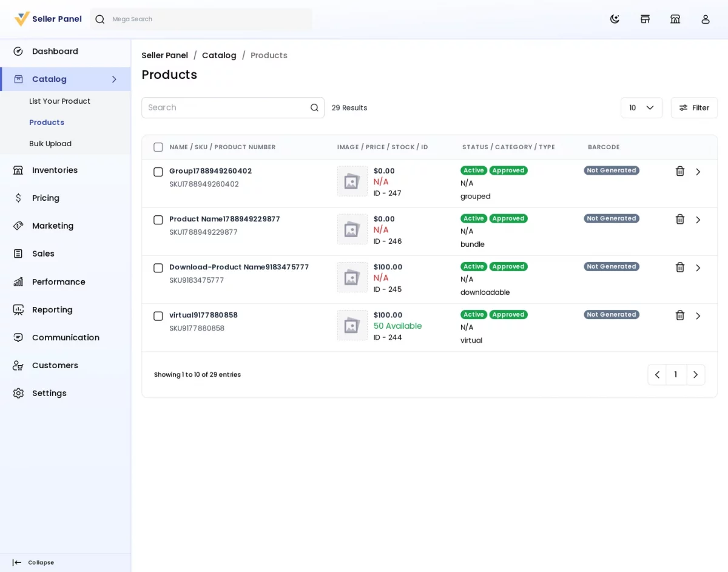Click the Collapse sidebar arrow icon
Screen dimensions: 728x572
point(17,563)
